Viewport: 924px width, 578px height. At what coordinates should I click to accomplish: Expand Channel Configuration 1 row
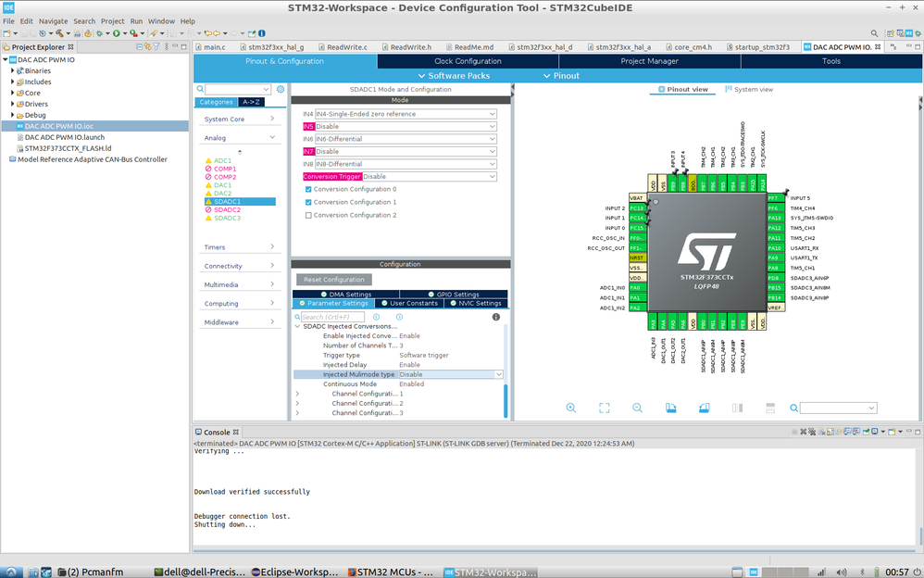(297, 394)
